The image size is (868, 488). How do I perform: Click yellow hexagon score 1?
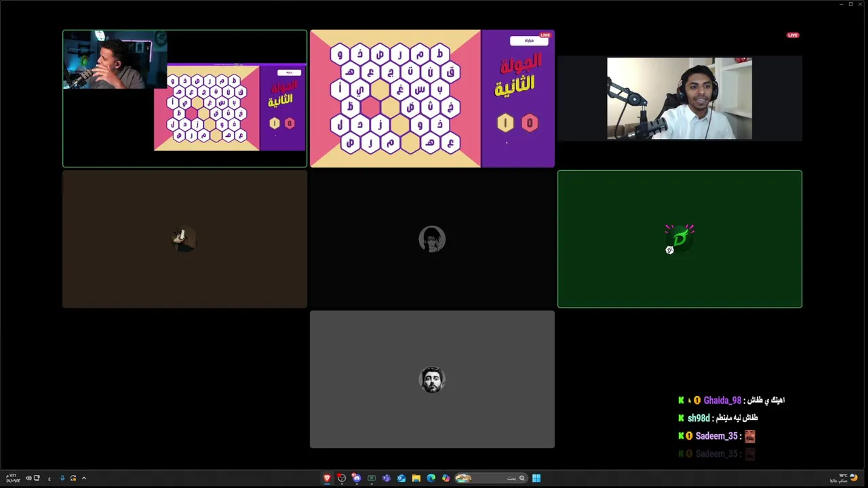(x=505, y=123)
